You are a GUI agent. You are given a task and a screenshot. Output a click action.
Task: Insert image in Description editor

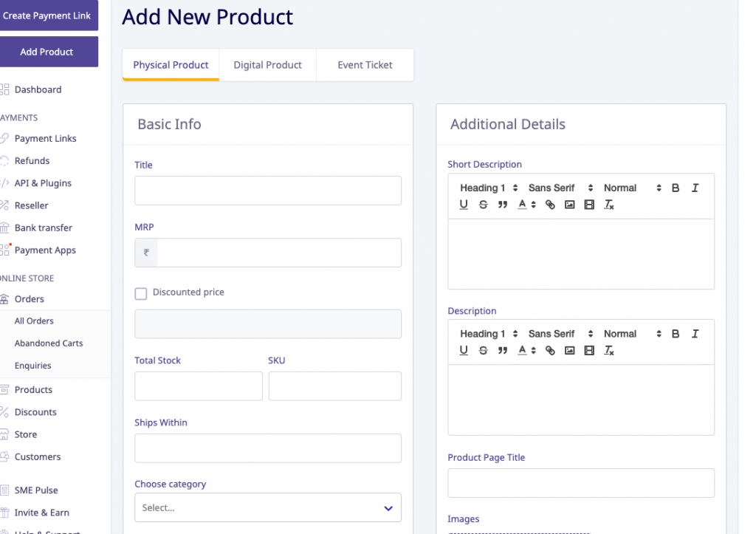tap(569, 351)
